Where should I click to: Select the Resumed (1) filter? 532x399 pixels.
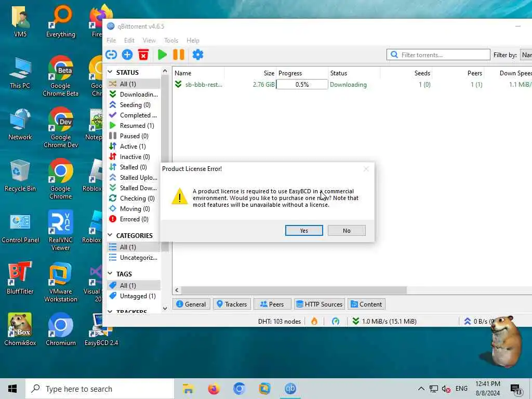coord(134,126)
